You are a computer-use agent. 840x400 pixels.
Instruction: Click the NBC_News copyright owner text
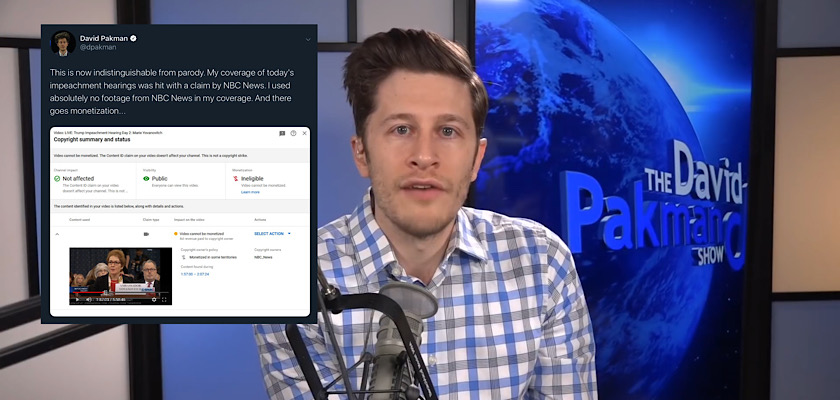coord(263,258)
